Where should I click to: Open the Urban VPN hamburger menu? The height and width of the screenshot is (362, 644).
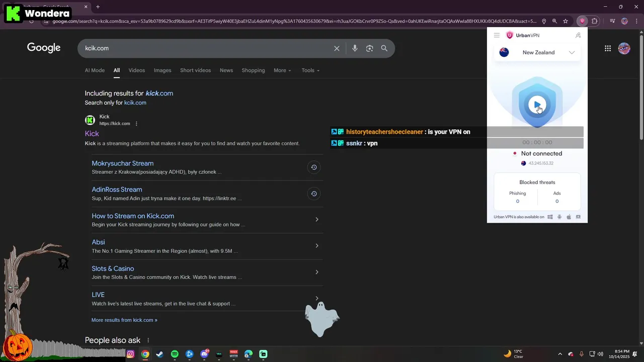click(x=497, y=35)
